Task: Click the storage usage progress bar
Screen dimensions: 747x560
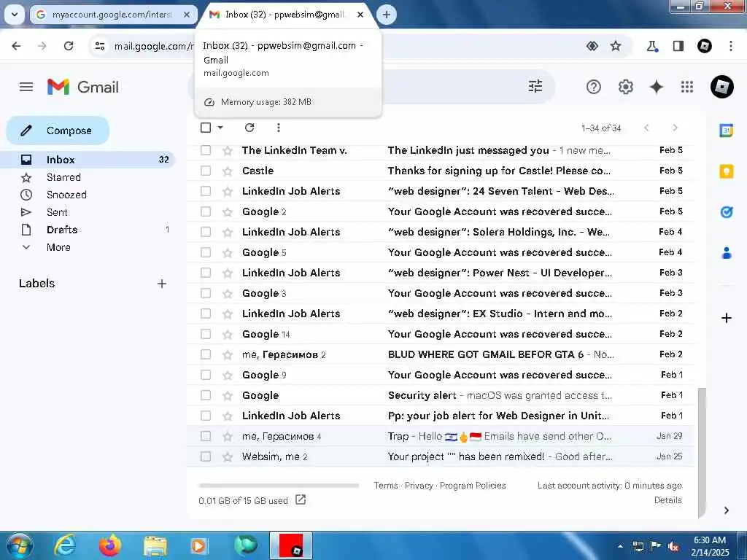Action: coord(279,486)
